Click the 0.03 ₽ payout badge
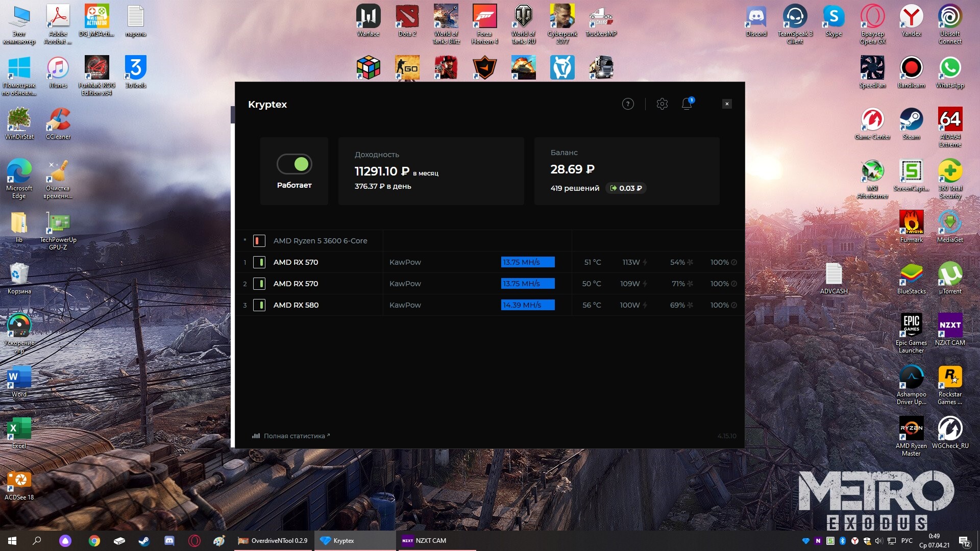 tap(626, 188)
